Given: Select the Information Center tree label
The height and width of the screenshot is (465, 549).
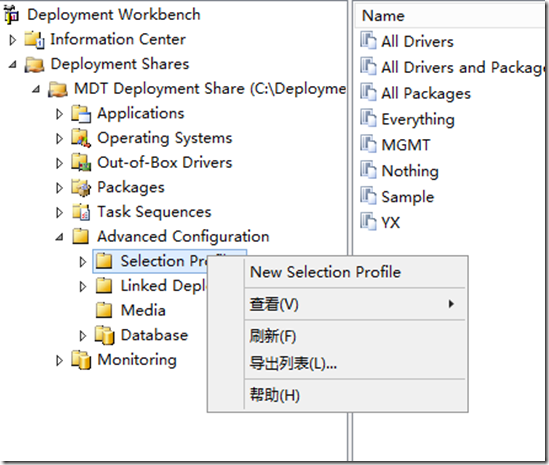Looking at the screenshot, I should (x=118, y=39).
